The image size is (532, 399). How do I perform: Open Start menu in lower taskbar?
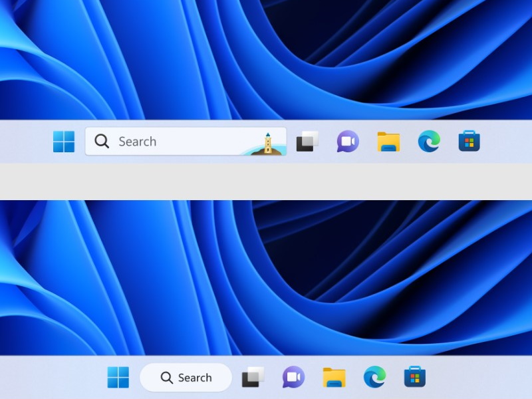[x=118, y=377]
